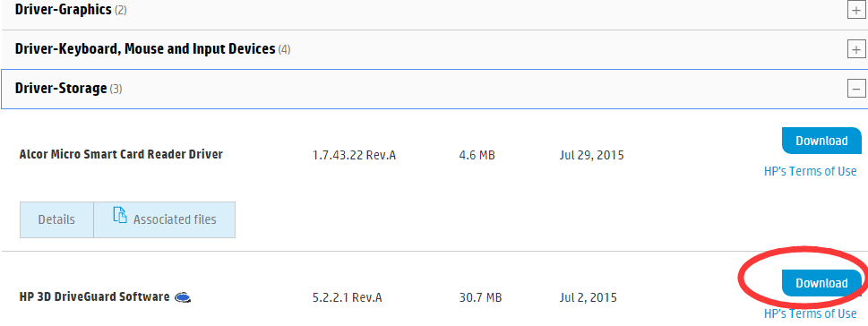Click the Jul 29, 2015 release date
This screenshot has height=326, width=868.
[x=591, y=156]
